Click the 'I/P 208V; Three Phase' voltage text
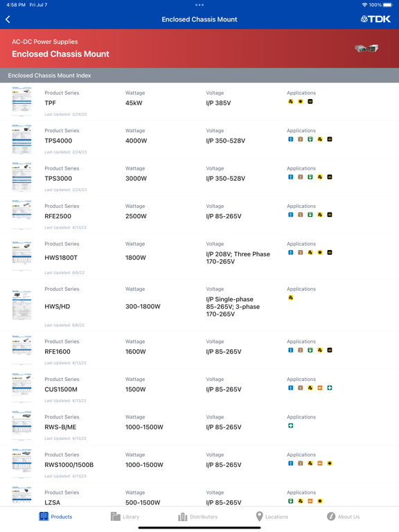 point(238,254)
